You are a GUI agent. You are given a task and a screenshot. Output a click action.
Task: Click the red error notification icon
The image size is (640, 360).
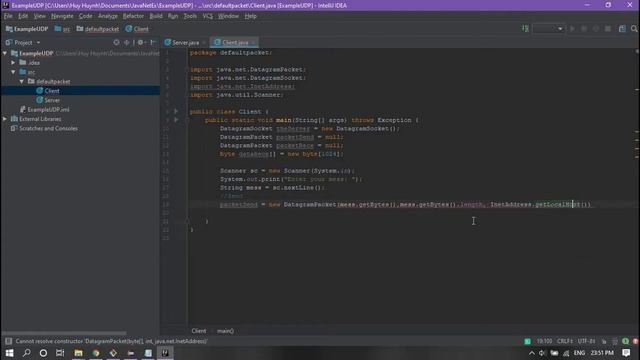(636, 341)
